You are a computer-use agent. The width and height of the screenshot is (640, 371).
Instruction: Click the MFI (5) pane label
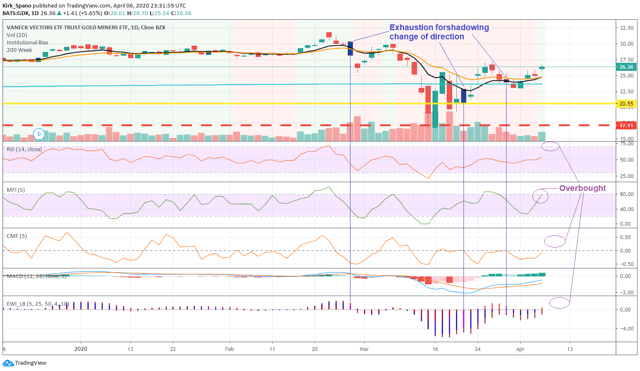tap(16, 190)
